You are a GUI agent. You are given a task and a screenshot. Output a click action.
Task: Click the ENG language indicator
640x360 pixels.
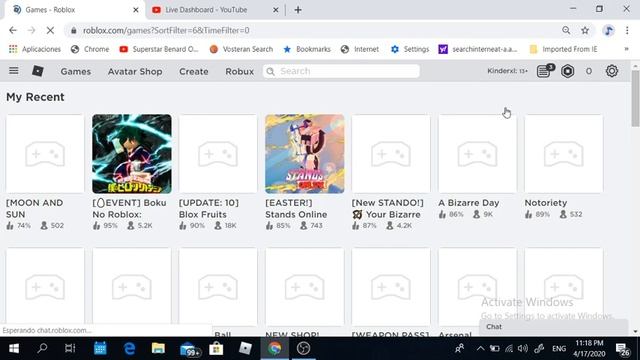[559, 349]
